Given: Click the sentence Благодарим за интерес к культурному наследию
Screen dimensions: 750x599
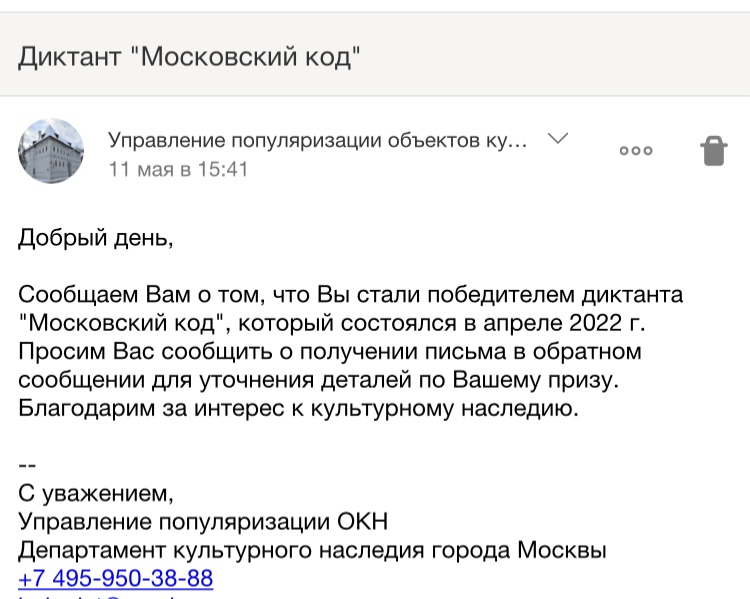Looking at the screenshot, I should [x=298, y=408].
